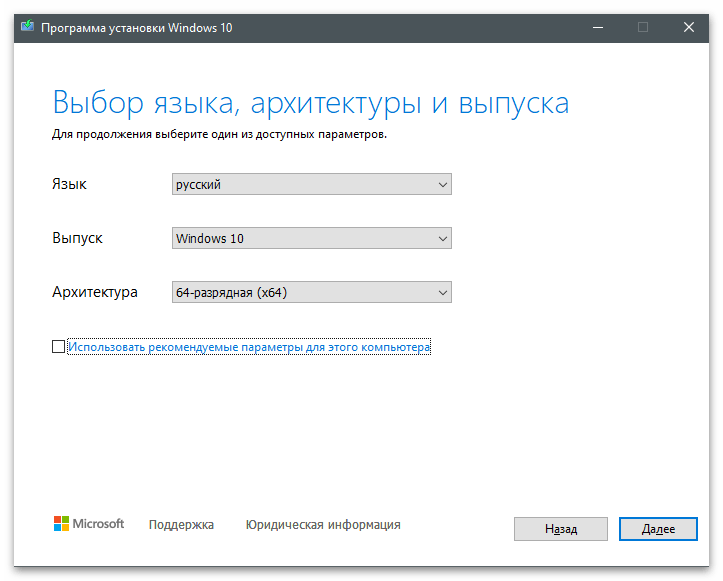Image resolution: width=723 pixels, height=581 pixels.
Task: Open the Архитектура dropdown showing 64-разрядная
Action: [x=312, y=292]
